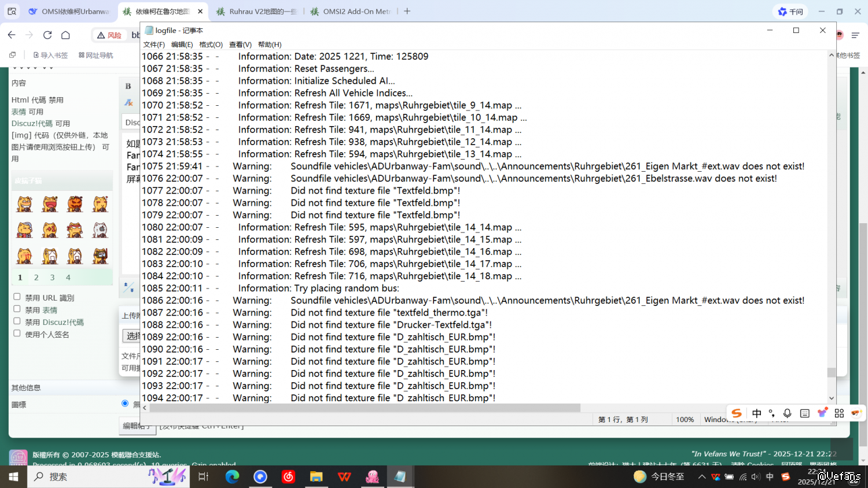
Task: Open the 编辑(E) menu in Notepad
Action: (182, 45)
